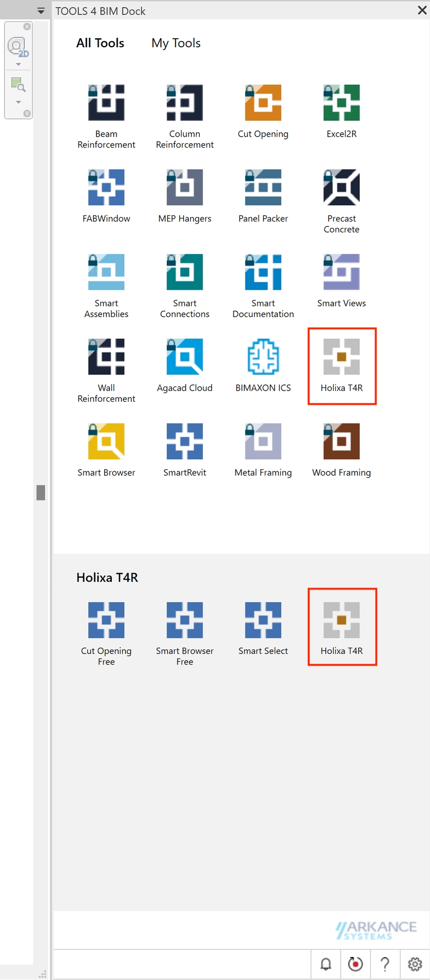Open the Cut Opening Free tool
The image size is (430, 980).
click(106, 620)
